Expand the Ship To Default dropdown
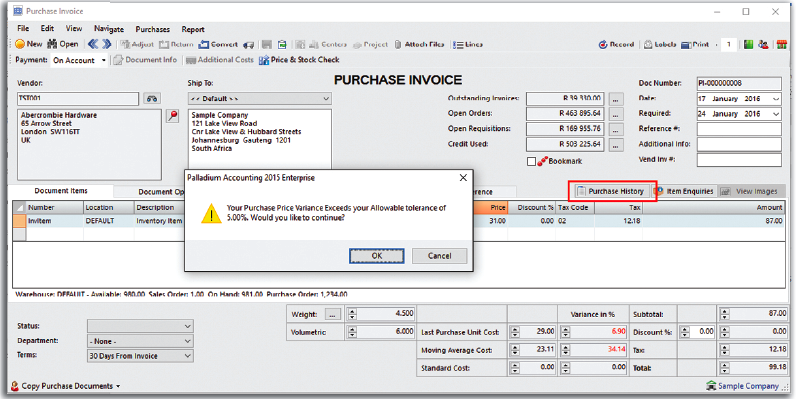Image resolution: width=796 pixels, height=399 pixels. coord(326,98)
